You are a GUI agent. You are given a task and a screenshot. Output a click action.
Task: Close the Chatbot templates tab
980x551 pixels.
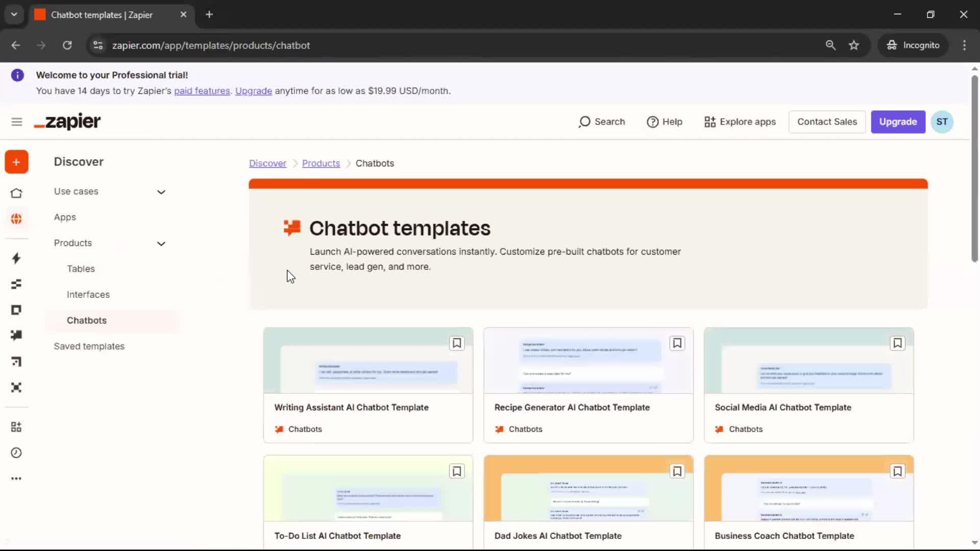click(x=183, y=15)
